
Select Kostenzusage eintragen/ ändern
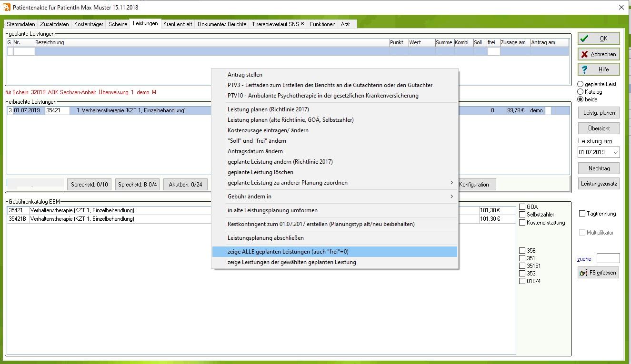[335, 130]
